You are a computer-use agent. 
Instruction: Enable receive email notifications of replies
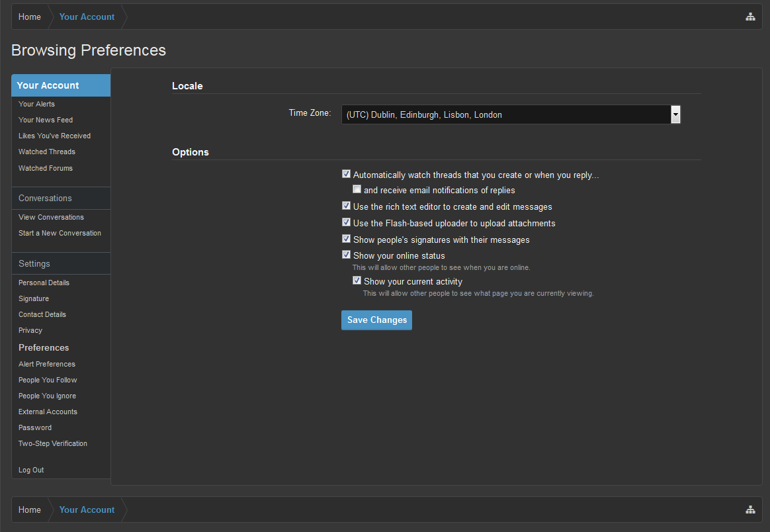click(x=357, y=189)
